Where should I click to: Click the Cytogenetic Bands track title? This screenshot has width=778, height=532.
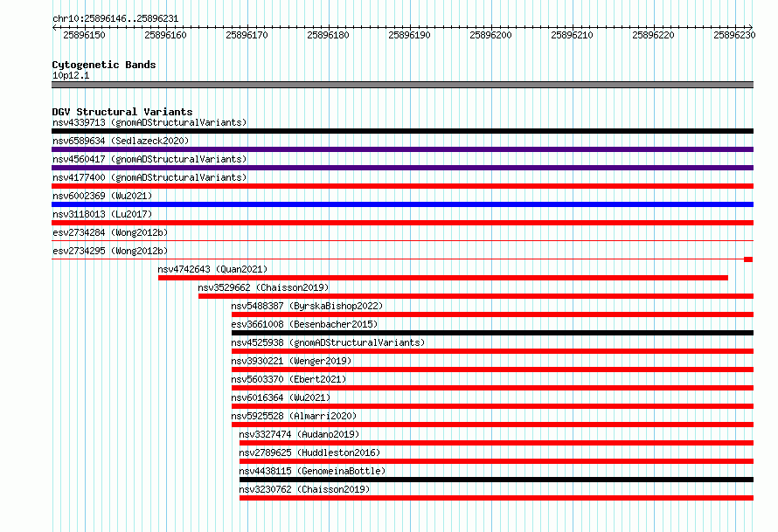104,65
